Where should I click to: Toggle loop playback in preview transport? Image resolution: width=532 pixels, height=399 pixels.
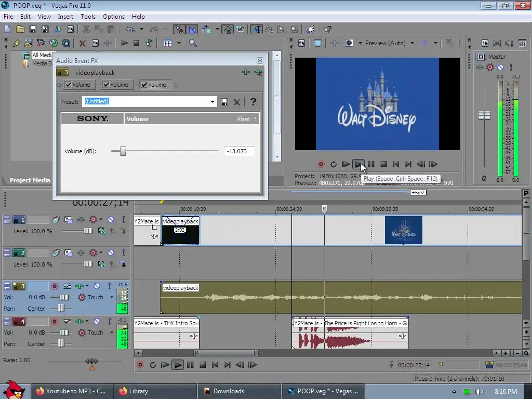[334, 164]
